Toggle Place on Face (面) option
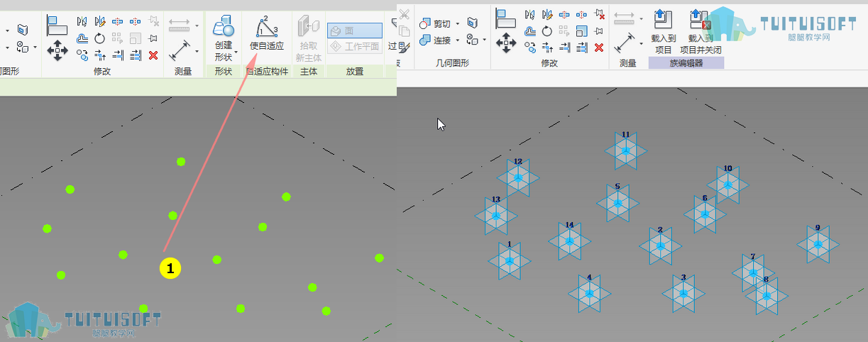Viewport: 868px width, 342px height. pos(354,31)
